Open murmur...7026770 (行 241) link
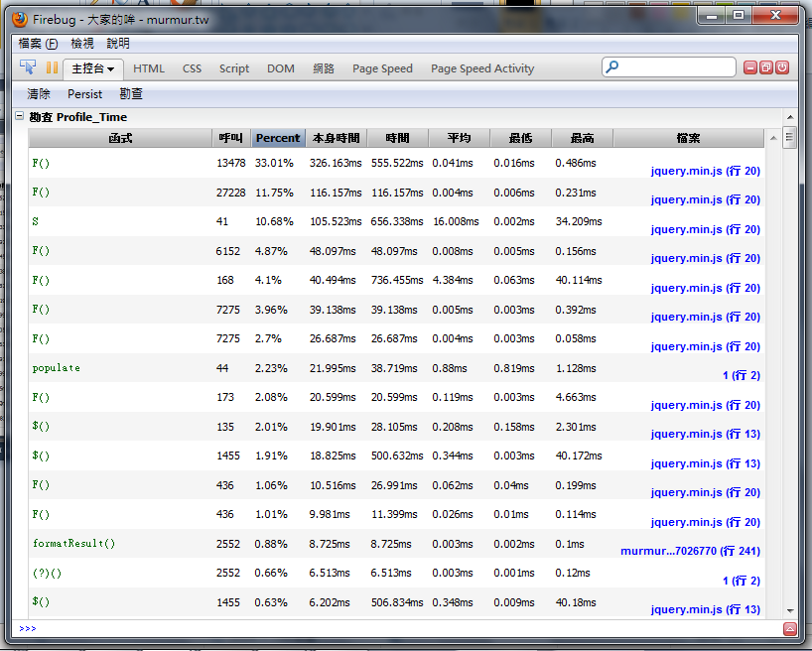812x651 pixels. point(690,551)
